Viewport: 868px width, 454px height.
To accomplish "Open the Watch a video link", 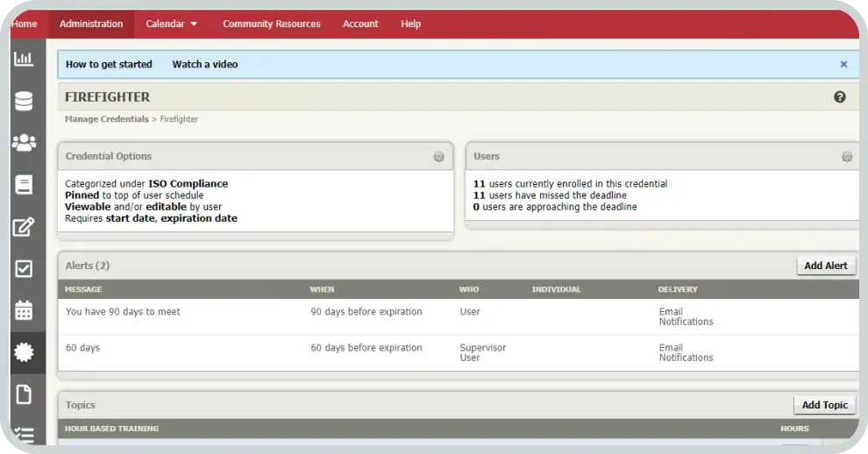I will (204, 64).
